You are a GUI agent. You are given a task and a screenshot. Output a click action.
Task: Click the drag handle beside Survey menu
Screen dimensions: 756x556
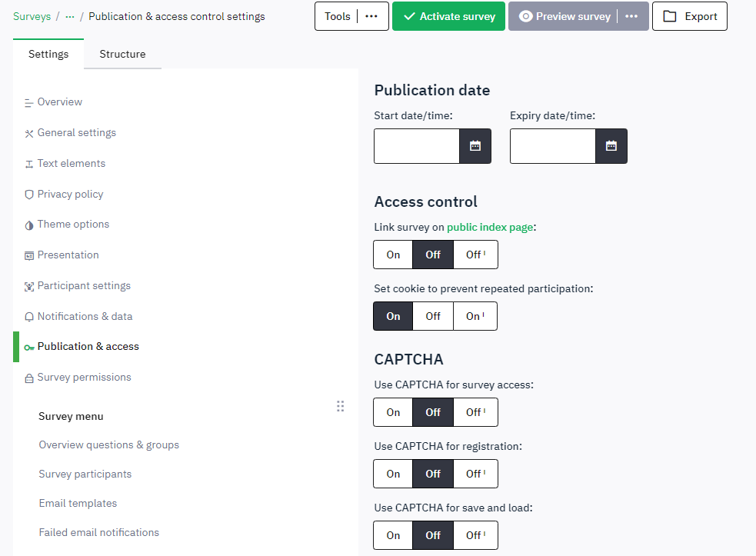coord(340,406)
